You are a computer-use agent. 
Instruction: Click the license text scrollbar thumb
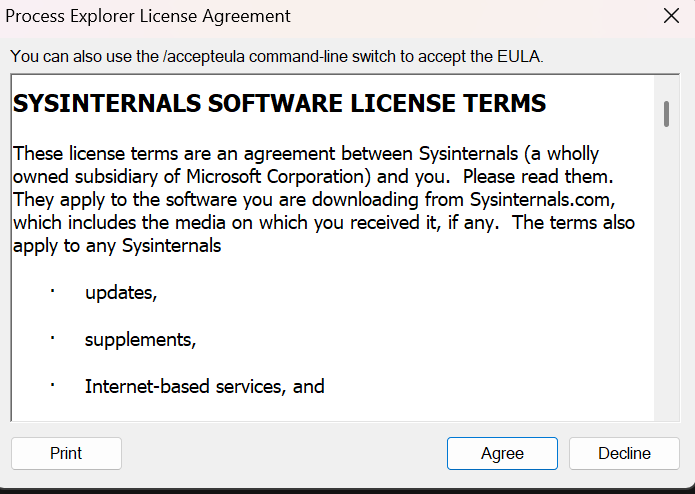[666, 113]
